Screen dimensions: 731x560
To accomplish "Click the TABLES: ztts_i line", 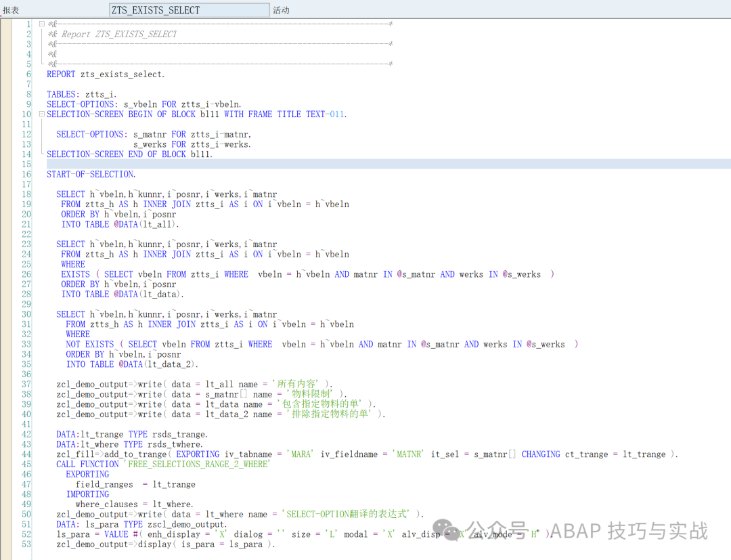I will (x=82, y=94).
